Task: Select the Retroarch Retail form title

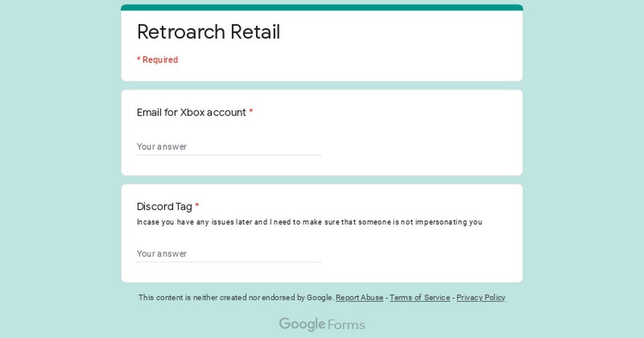Action: pos(209,32)
